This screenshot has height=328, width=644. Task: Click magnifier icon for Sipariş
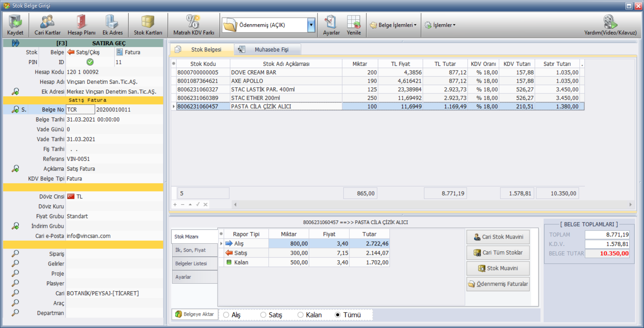point(15,253)
